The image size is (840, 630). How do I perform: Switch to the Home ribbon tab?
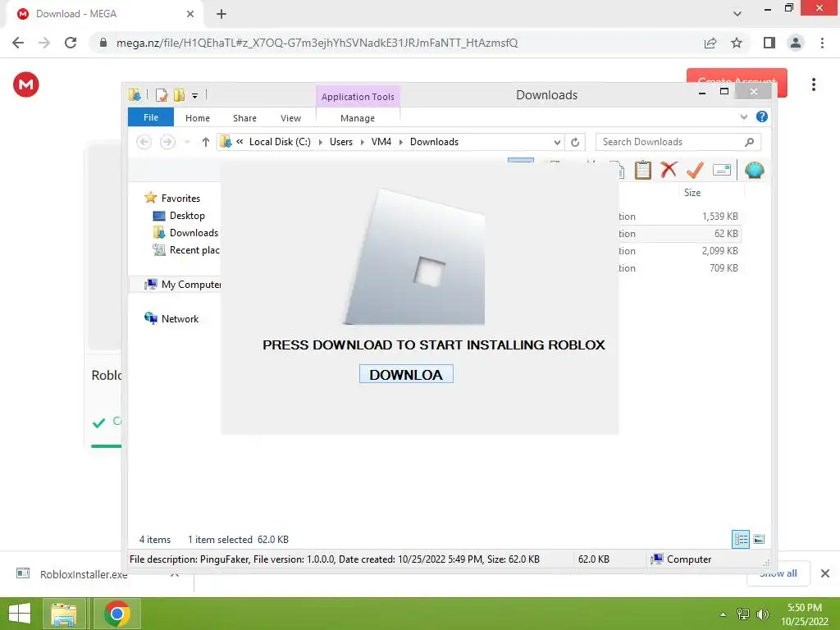click(197, 118)
